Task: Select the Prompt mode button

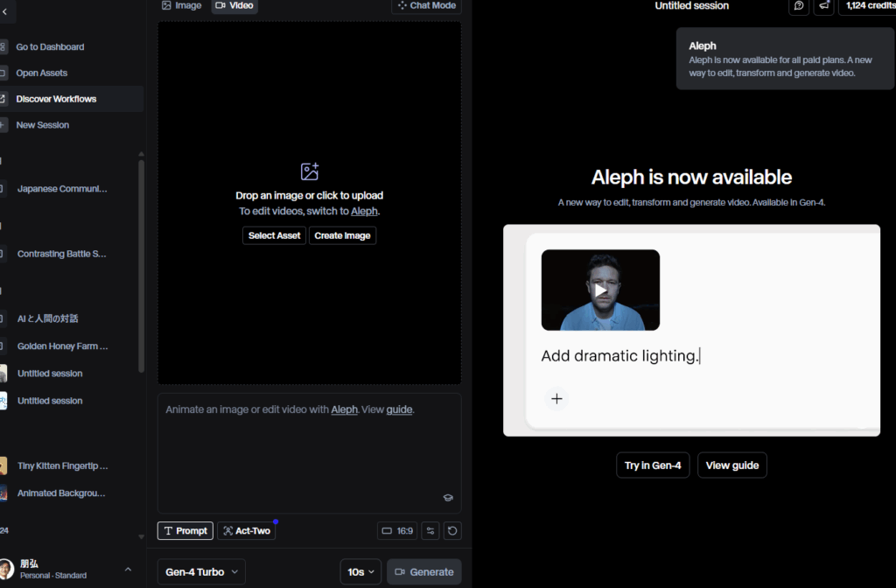Action: click(185, 531)
